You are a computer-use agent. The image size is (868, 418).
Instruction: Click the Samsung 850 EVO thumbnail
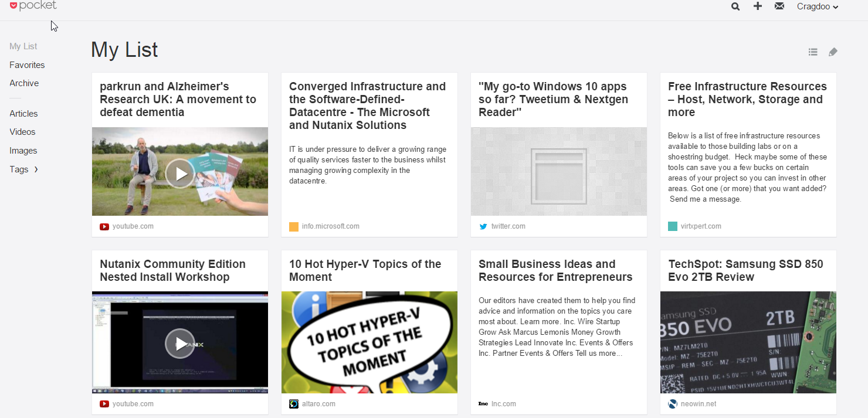coord(748,342)
